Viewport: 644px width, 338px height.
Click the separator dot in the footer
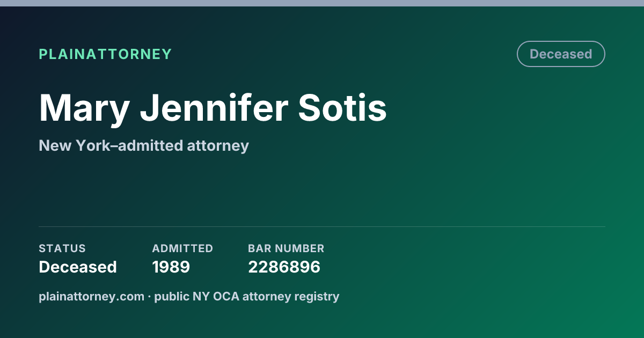149,296
